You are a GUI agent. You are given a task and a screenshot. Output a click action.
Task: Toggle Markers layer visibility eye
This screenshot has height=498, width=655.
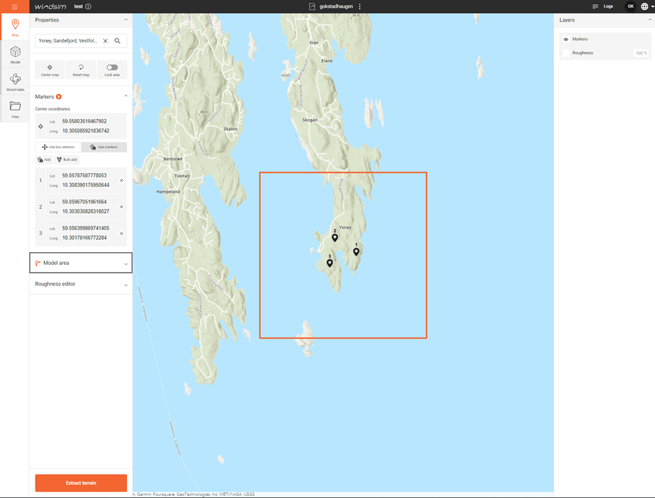566,39
